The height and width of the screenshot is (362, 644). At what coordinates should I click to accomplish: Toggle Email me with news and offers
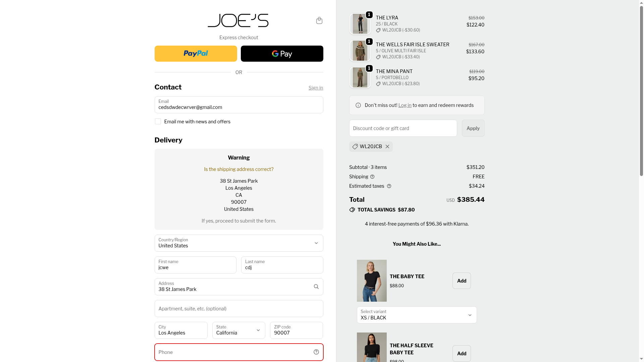[x=158, y=121]
